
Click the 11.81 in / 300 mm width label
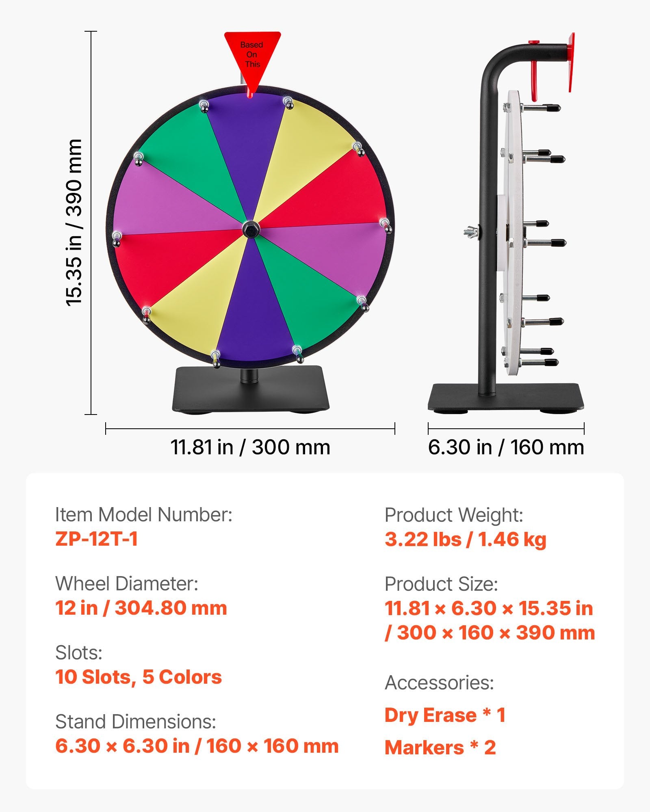pos(250,447)
